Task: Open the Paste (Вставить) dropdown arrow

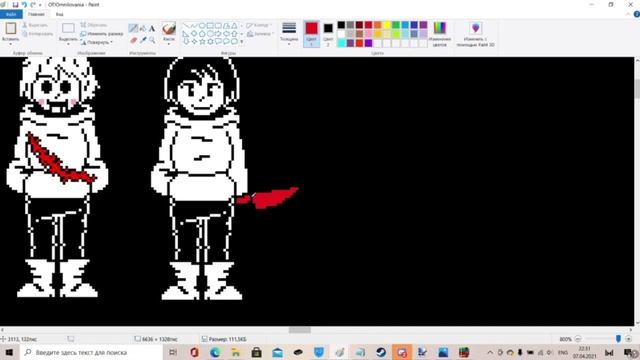Action: tap(11, 44)
